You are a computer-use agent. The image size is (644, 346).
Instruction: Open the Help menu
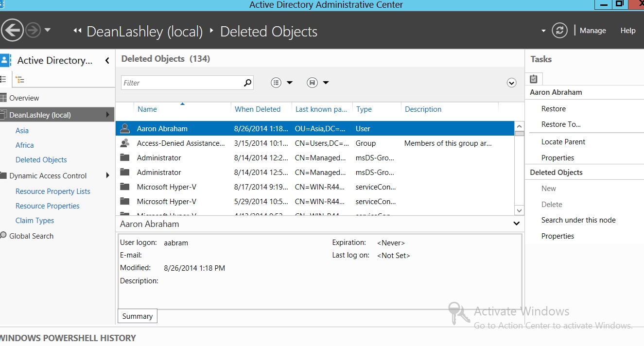(627, 31)
